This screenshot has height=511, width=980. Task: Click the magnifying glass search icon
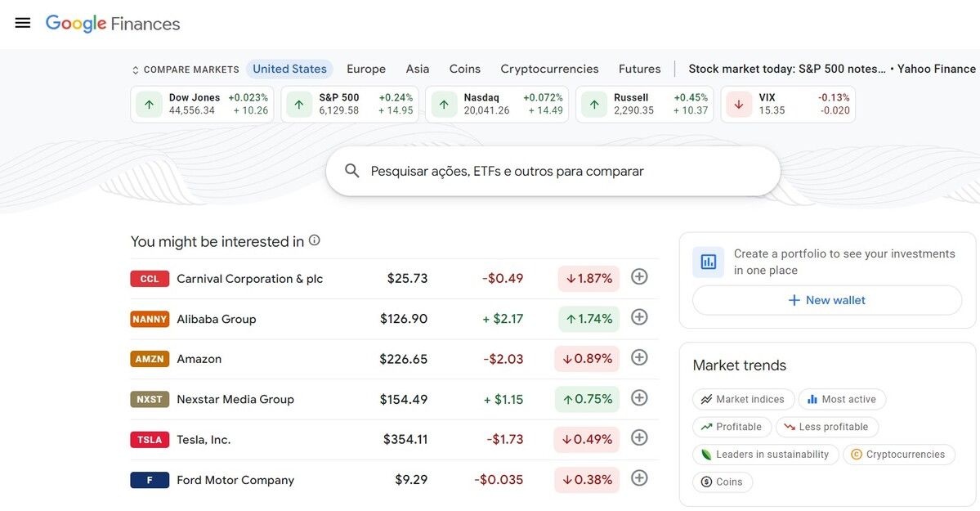[x=351, y=170]
